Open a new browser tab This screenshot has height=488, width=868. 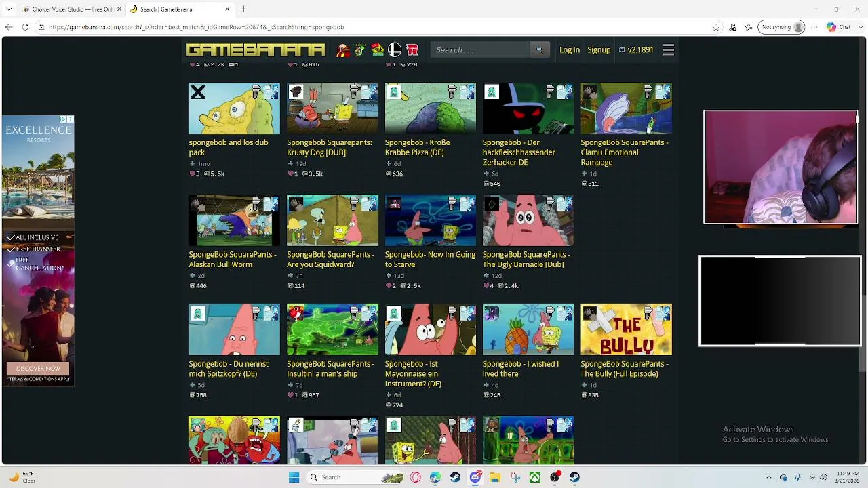click(x=243, y=9)
